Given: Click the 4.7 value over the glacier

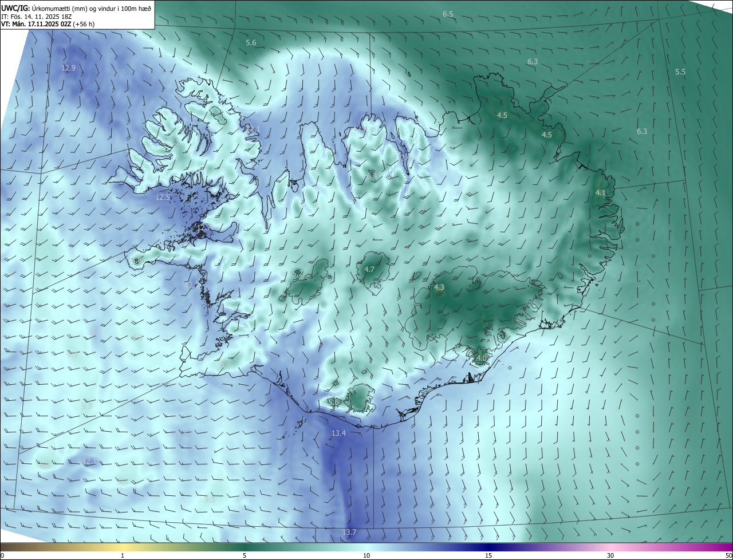Looking at the screenshot, I should tap(369, 269).
